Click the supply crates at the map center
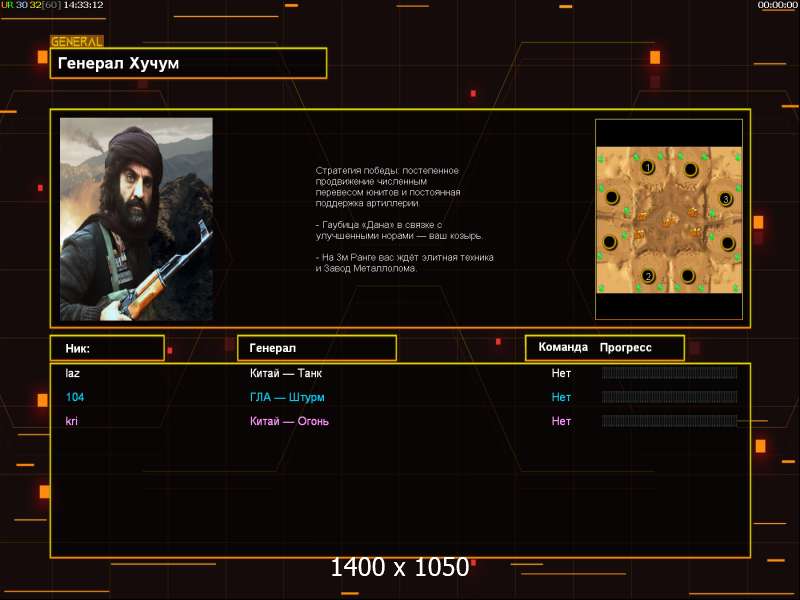Image resolution: width=800 pixels, height=600 pixels. (669, 220)
